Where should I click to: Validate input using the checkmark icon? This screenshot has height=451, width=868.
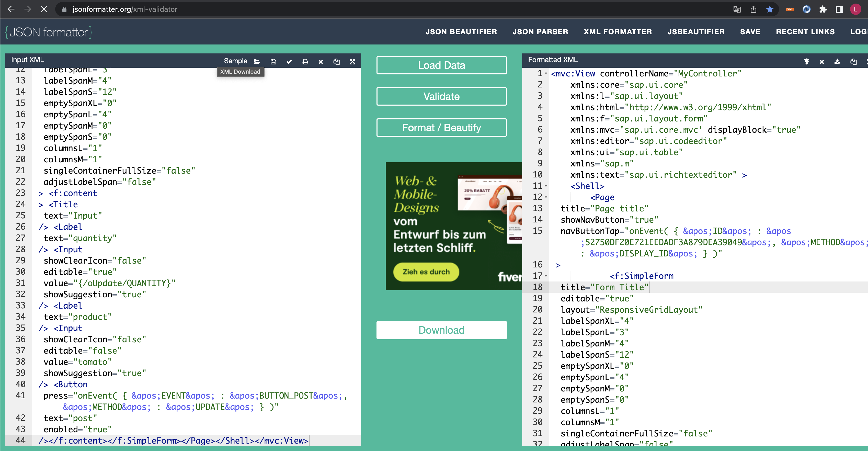coord(289,62)
